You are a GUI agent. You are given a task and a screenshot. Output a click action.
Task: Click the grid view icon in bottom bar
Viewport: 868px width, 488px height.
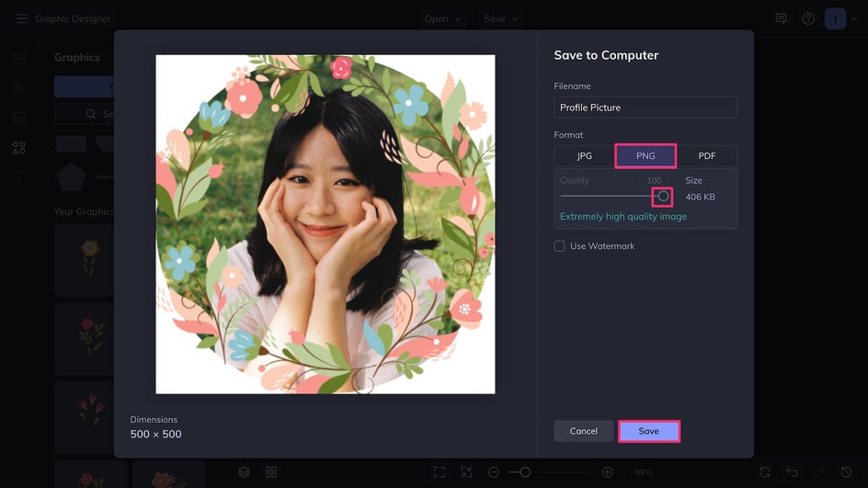[x=271, y=472]
